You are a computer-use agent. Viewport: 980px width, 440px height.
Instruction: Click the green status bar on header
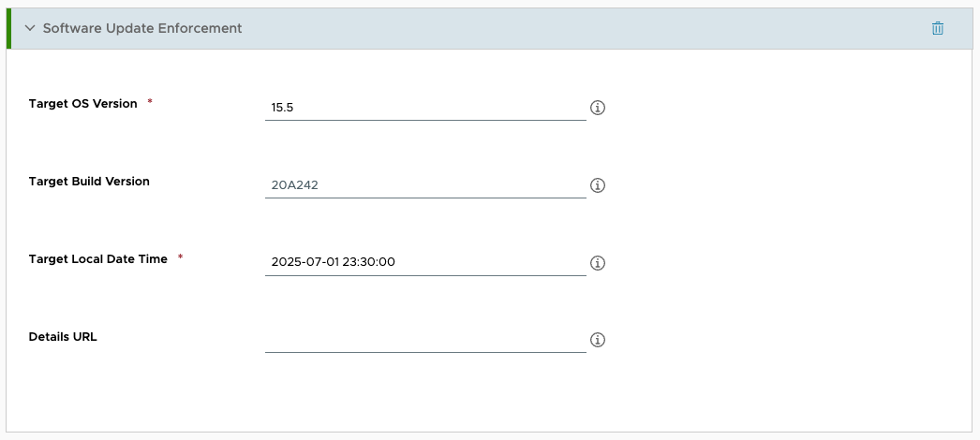click(x=9, y=28)
